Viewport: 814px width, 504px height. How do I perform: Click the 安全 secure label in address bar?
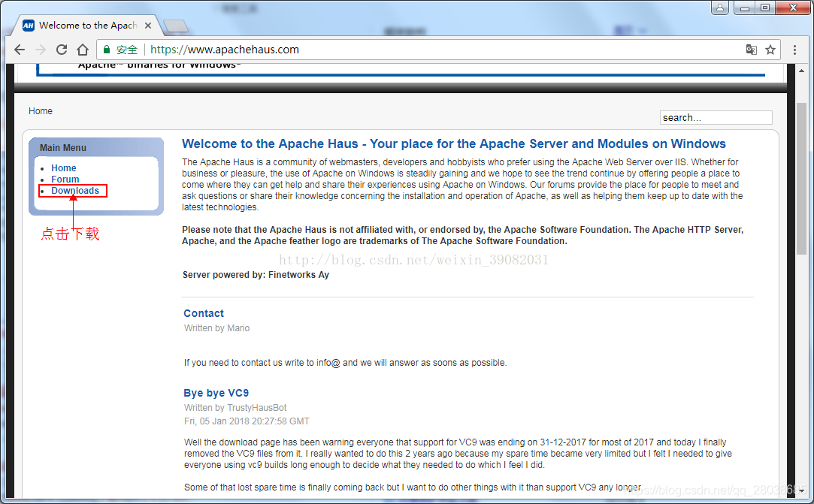point(127,50)
